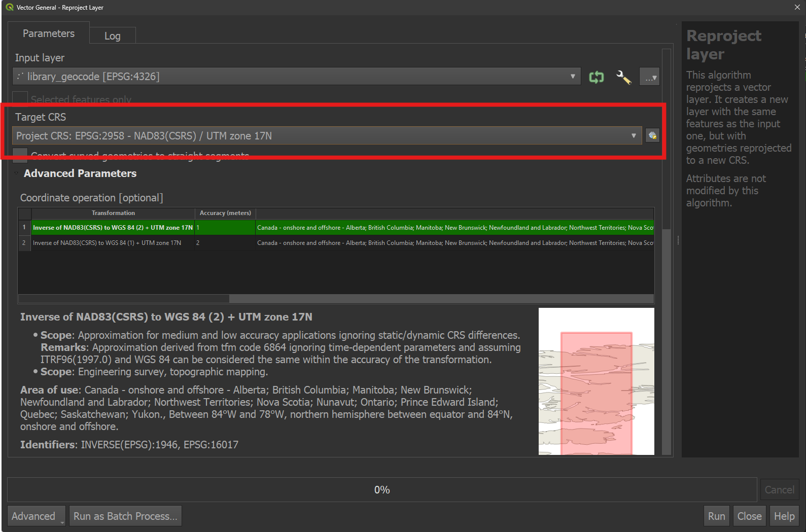Select the Parameters tab

[49, 33]
